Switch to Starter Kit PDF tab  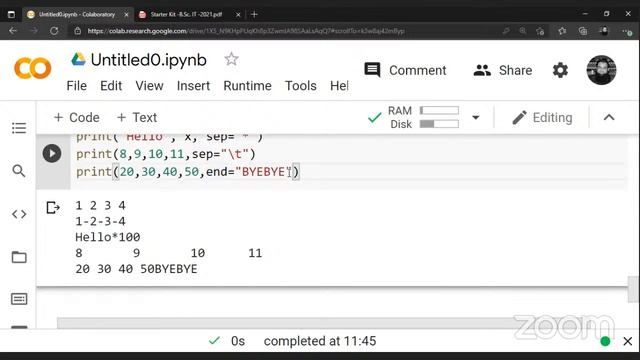[186, 14]
